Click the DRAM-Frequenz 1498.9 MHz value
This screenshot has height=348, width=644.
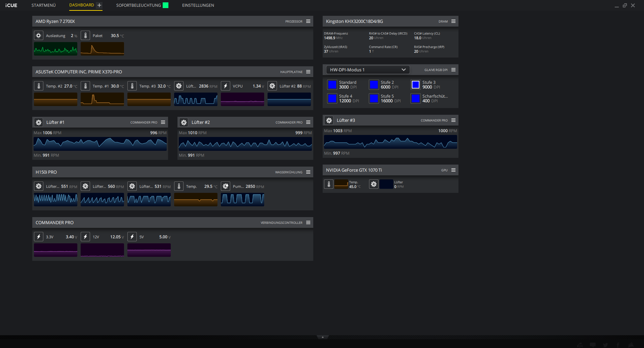[333, 38]
